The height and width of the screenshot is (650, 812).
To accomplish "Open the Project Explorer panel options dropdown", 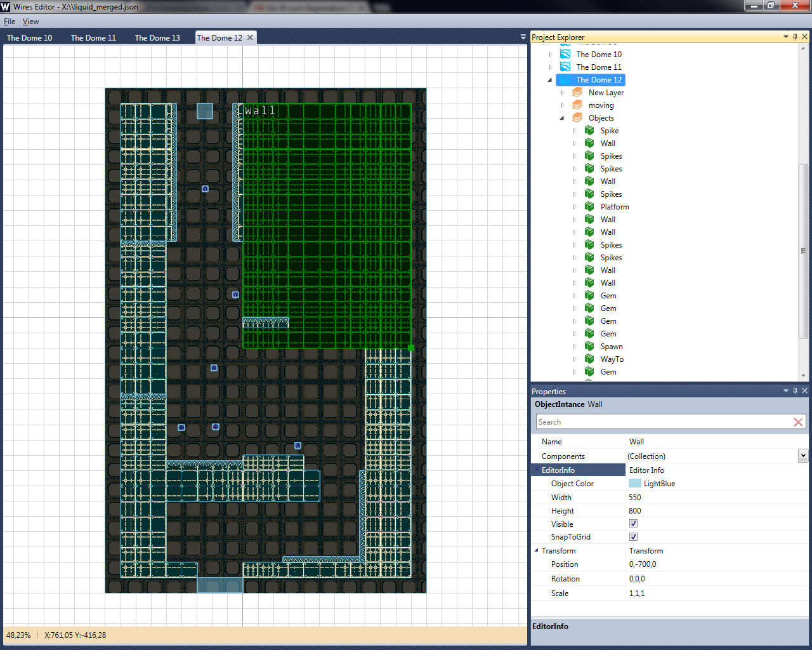I will click(786, 37).
